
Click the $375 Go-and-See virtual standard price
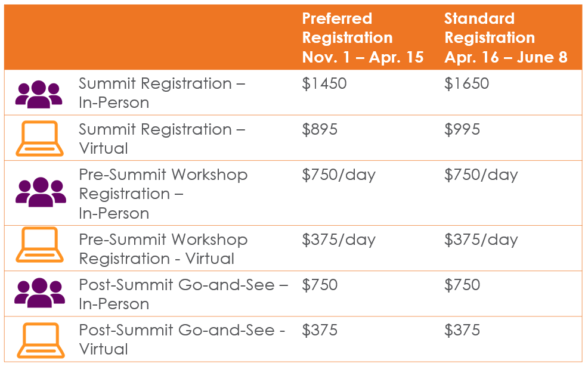pos(462,330)
